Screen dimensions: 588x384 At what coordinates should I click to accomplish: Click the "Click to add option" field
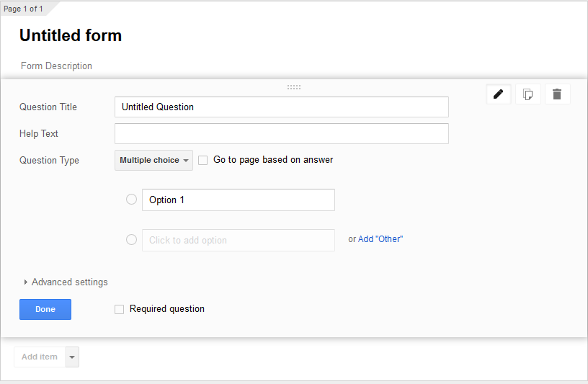pos(238,240)
